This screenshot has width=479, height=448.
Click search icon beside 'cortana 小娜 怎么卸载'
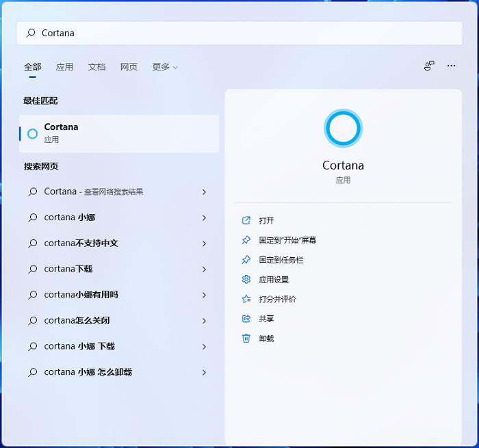click(x=32, y=372)
